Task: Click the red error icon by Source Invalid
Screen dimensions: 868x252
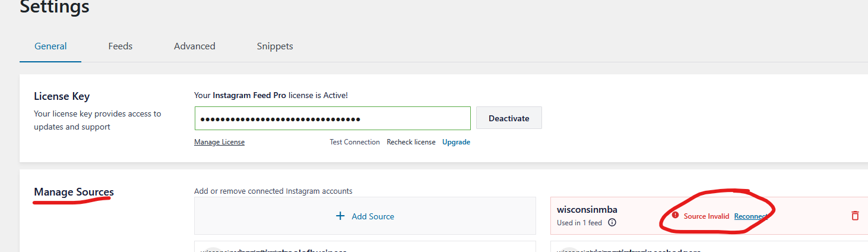Action: point(675,215)
